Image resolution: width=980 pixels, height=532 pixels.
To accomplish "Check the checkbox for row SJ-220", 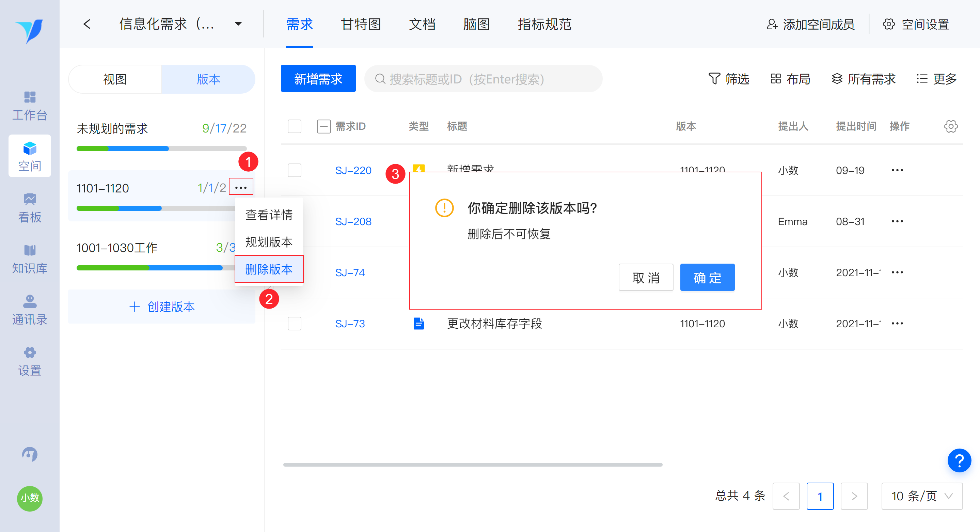I will point(295,170).
